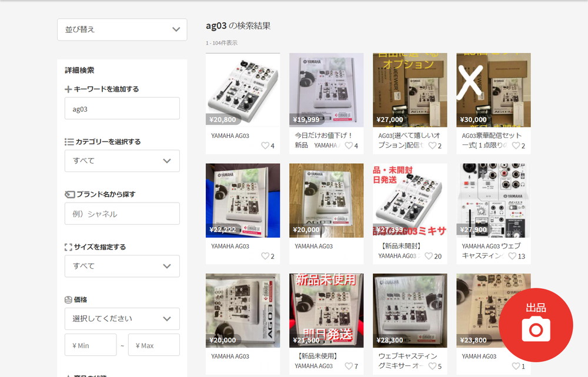
Task: Open the ¥30,000 listing thumbnail with X
Action: (x=493, y=90)
